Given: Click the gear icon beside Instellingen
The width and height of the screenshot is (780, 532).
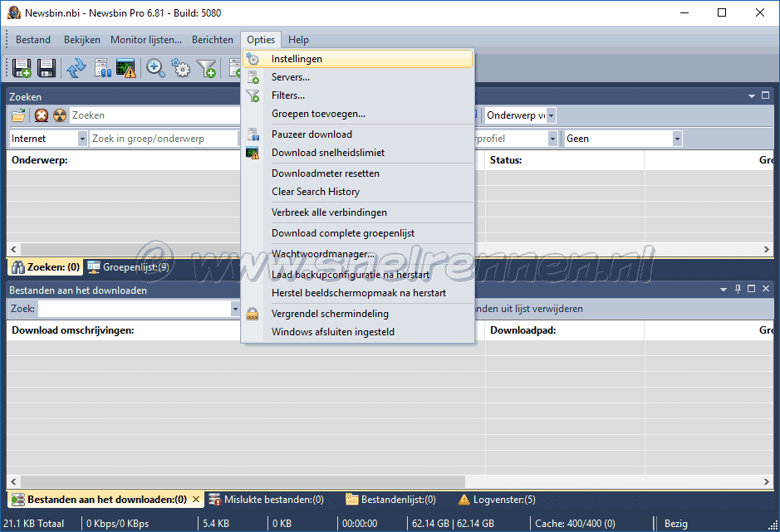Looking at the screenshot, I should pos(253,59).
